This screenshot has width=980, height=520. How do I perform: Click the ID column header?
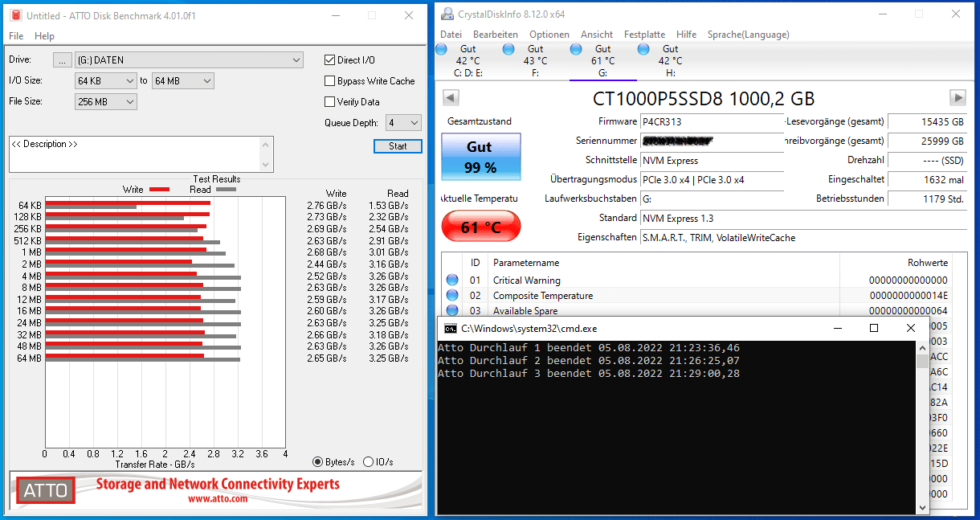(x=475, y=263)
